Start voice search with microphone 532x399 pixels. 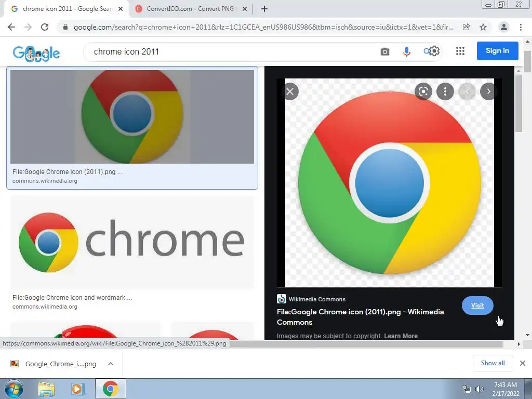406,51
